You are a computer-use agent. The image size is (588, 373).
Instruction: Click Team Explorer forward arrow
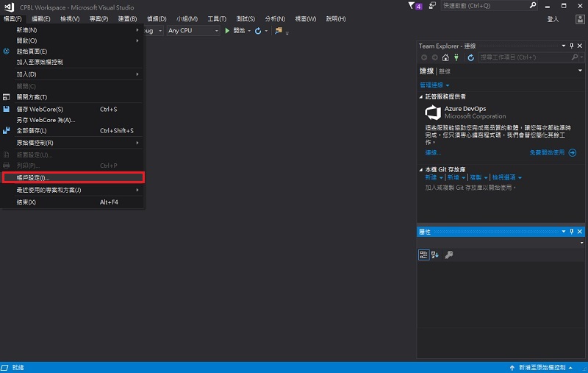(x=434, y=57)
